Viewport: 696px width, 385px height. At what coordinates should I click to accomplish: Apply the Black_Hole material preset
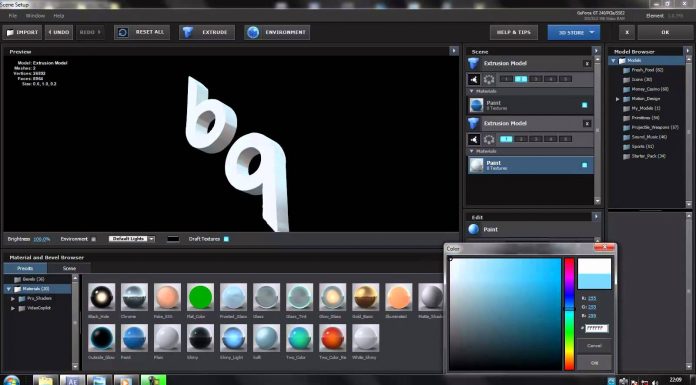point(102,297)
